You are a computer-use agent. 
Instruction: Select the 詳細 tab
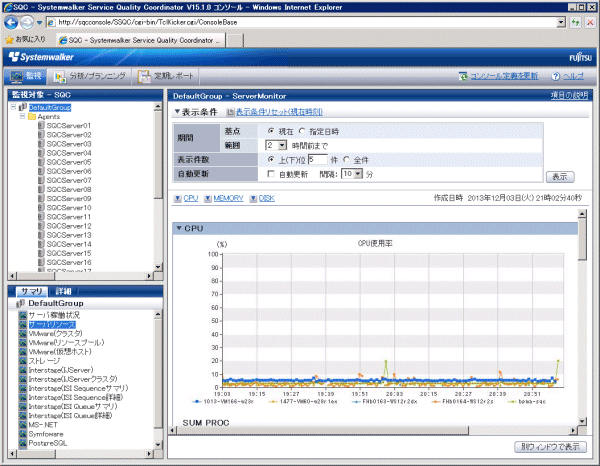coord(63,292)
